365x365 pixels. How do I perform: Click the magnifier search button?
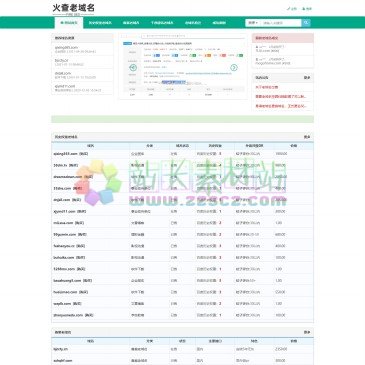306,23
